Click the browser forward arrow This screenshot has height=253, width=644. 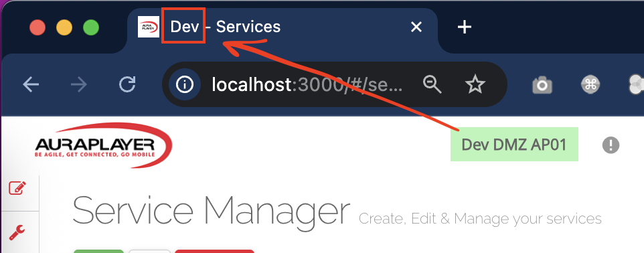point(79,84)
